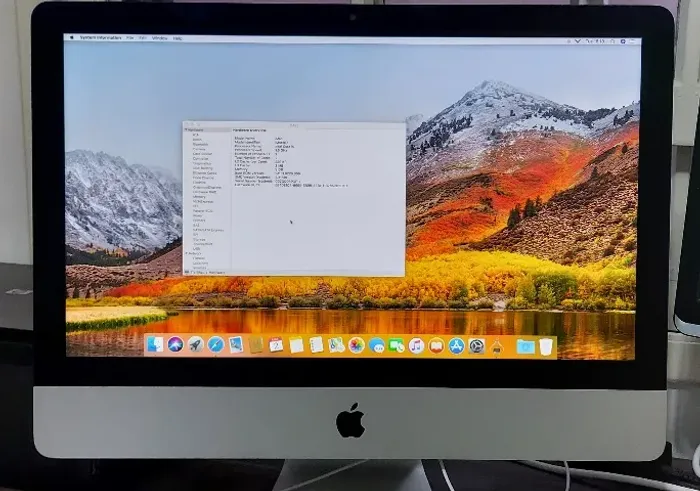Select Disc Burning in the sidebar

pyautogui.click(x=203, y=168)
